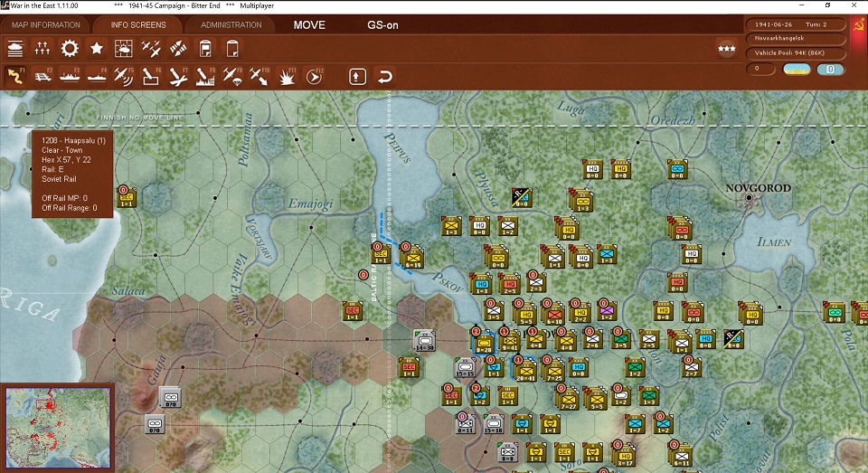Select the gray 15=15 panzer unit
The height and width of the screenshot is (473, 868).
pyautogui.click(x=465, y=367)
